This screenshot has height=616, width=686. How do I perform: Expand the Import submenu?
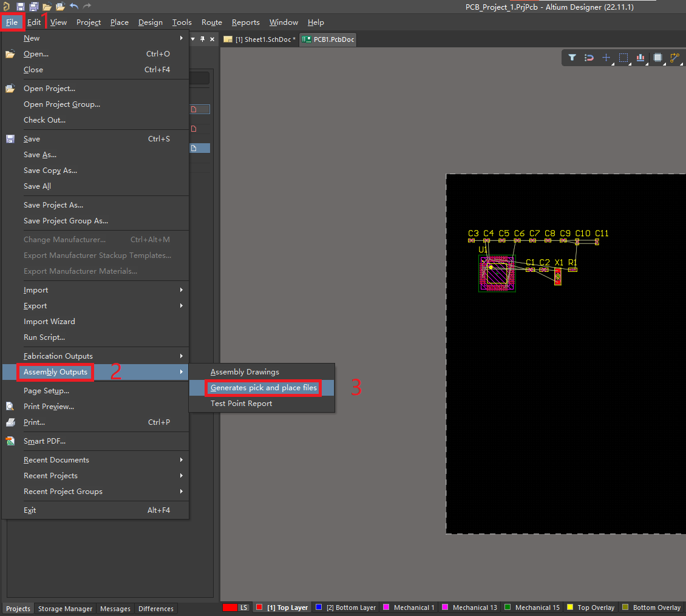(x=95, y=290)
